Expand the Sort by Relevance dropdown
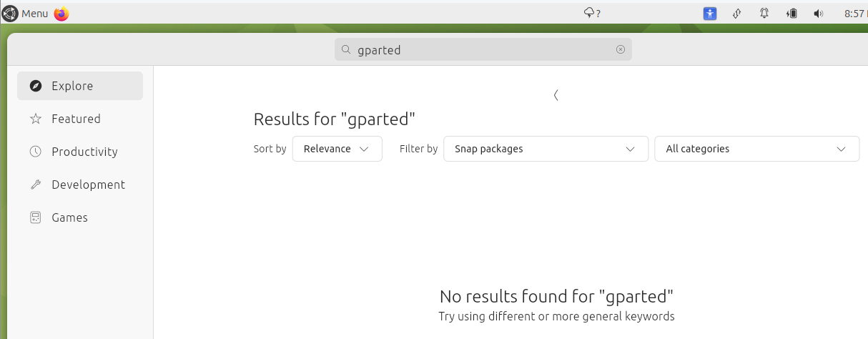The width and height of the screenshot is (868, 339). (337, 149)
